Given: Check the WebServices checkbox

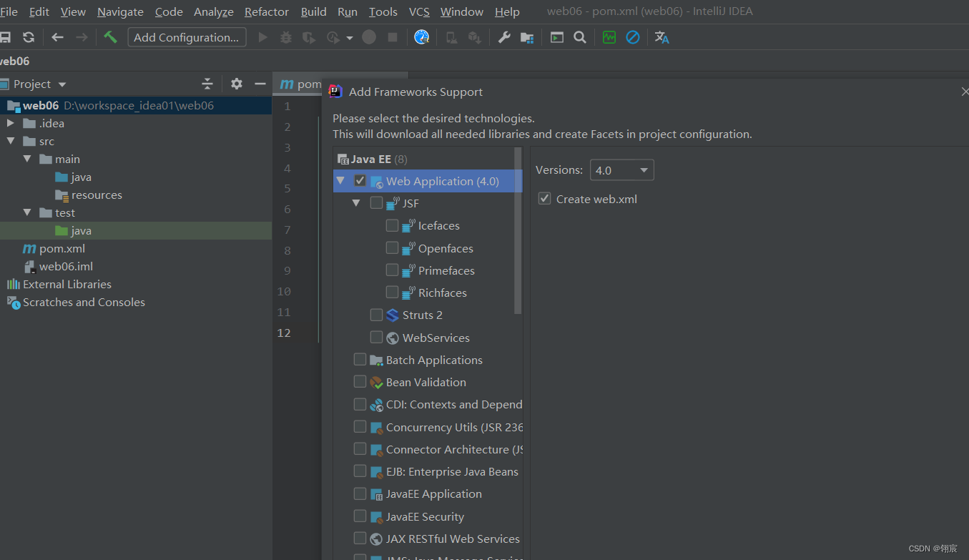Looking at the screenshot, I should click(x=376, y=337).
